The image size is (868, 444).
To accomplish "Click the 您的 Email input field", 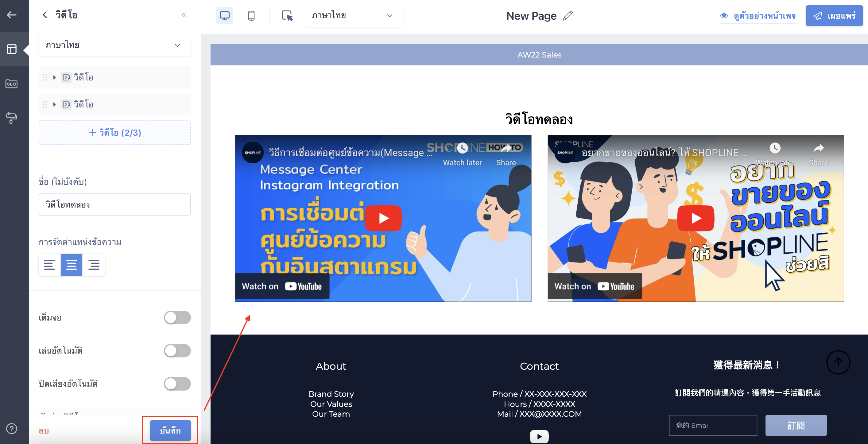I will 713,425.
